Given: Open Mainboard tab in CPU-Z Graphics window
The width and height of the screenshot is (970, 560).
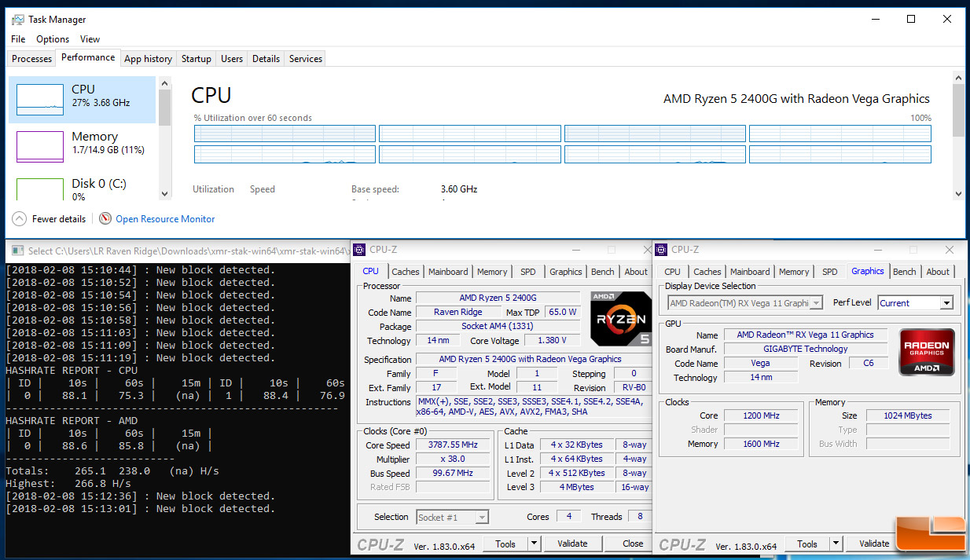Looking at the screenshot, I should 750,272.
